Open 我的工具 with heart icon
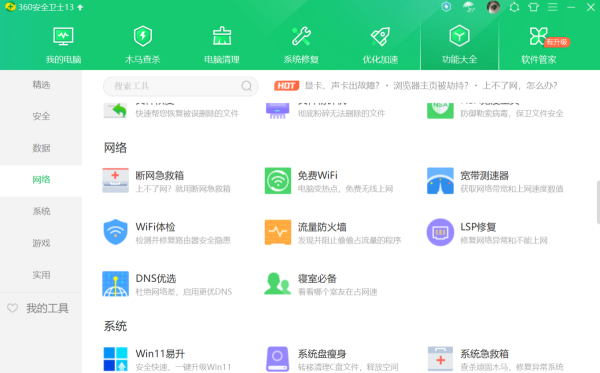Image resolution: width=600 pixels, height=373 pixels. [x=38, y=308]
